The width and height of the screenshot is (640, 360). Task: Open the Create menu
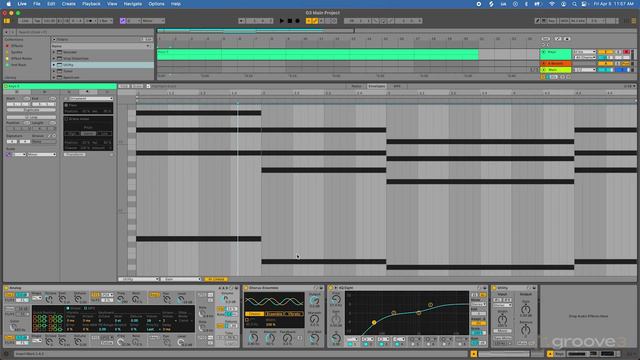(x=69, y=4)
